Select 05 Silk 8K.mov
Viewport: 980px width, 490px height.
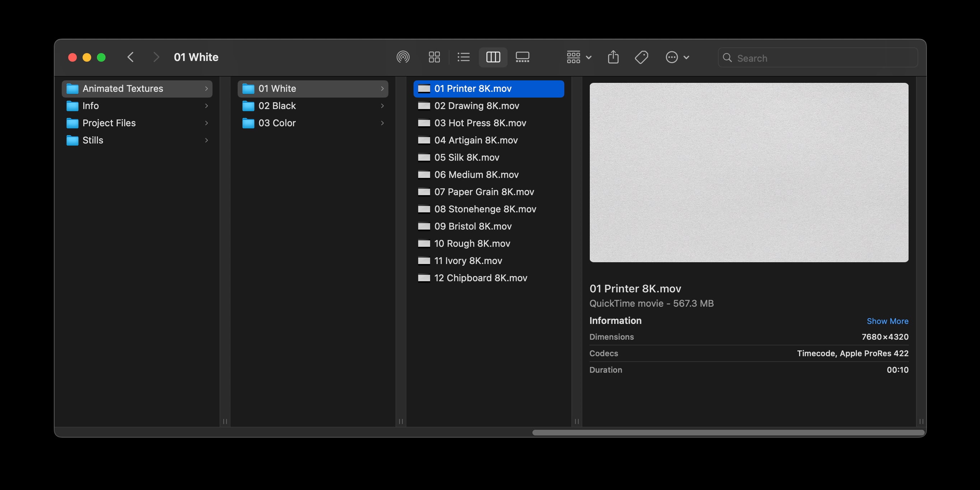(x=467, y=157)
